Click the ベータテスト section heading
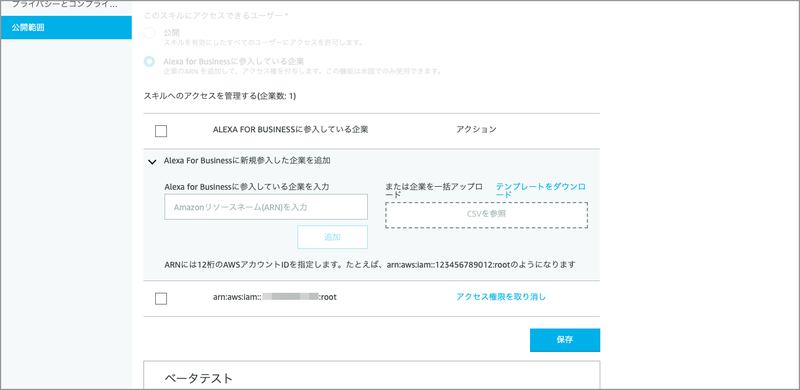This screenshot has height=390, width=800. tap(198, 378)
